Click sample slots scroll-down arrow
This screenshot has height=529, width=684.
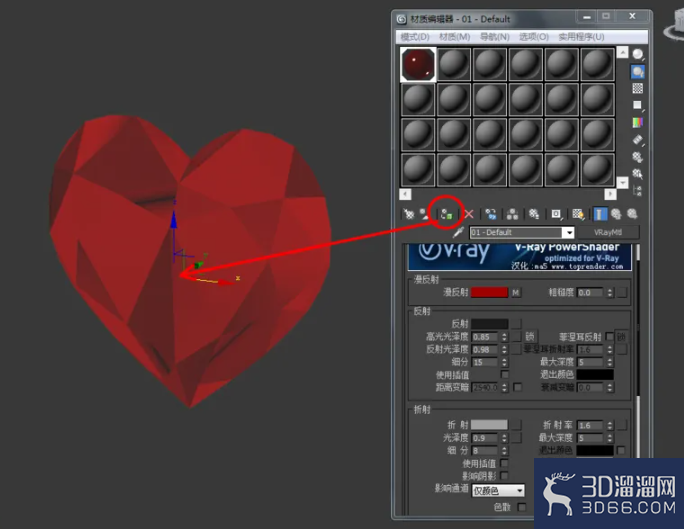tap(622, 182)
